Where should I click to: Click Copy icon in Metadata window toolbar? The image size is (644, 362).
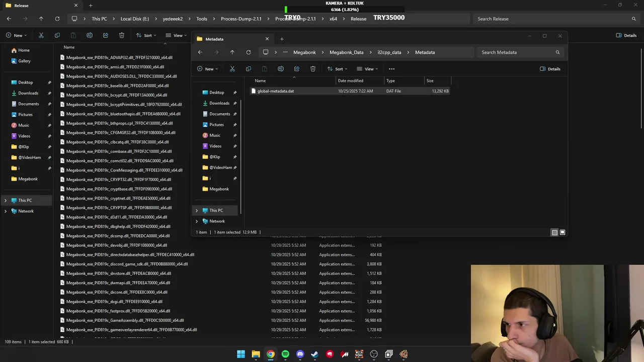248,69
